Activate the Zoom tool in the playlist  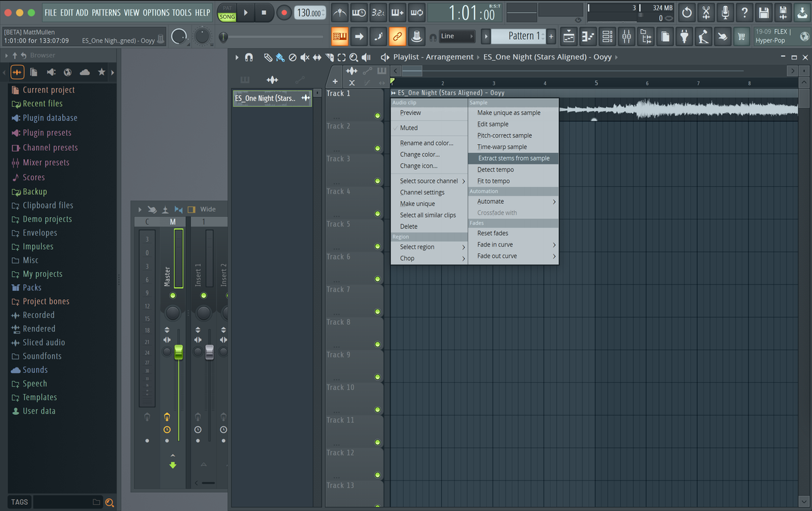pos(354,58)
